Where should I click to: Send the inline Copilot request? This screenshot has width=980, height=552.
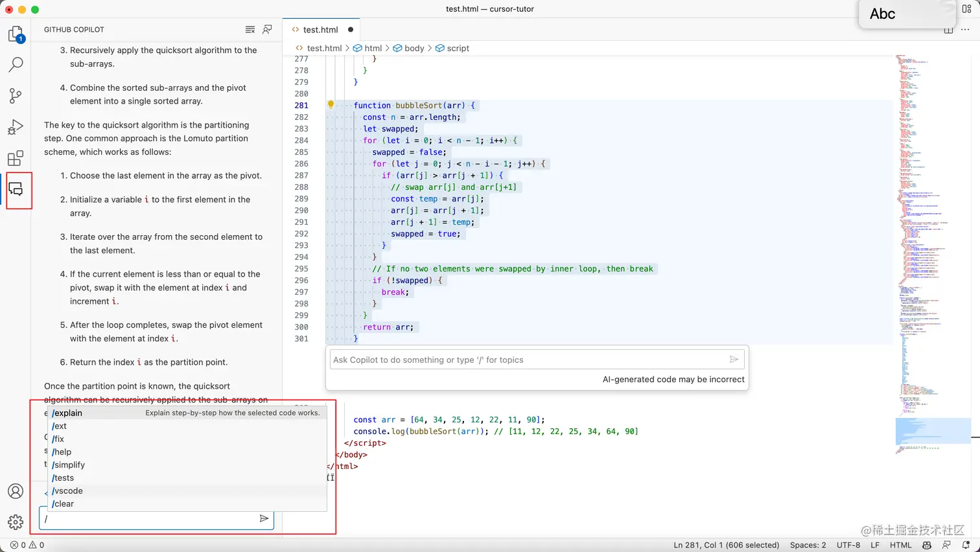(x=734, y=360)
